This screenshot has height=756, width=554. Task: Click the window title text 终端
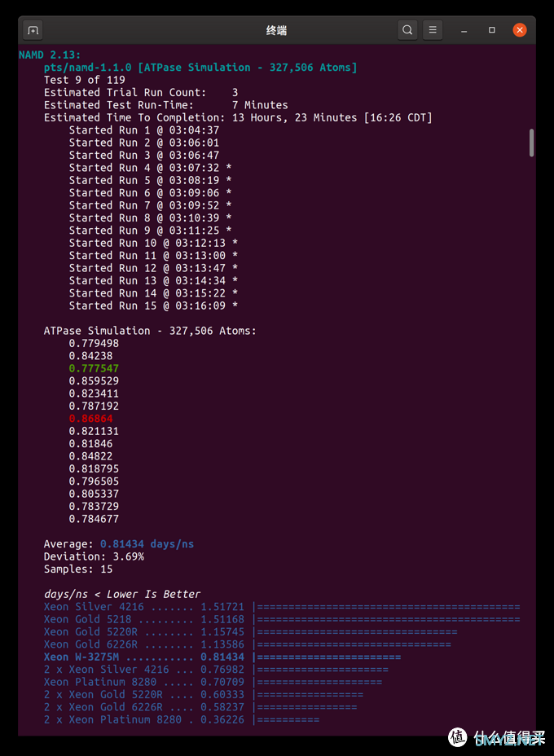point(276,30)
